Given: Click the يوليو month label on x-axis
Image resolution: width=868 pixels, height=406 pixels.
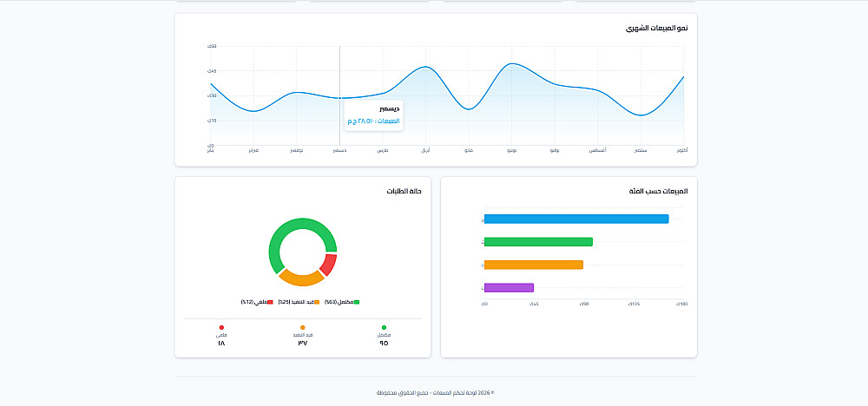Looking at the screenshot, I should point(555,150).
